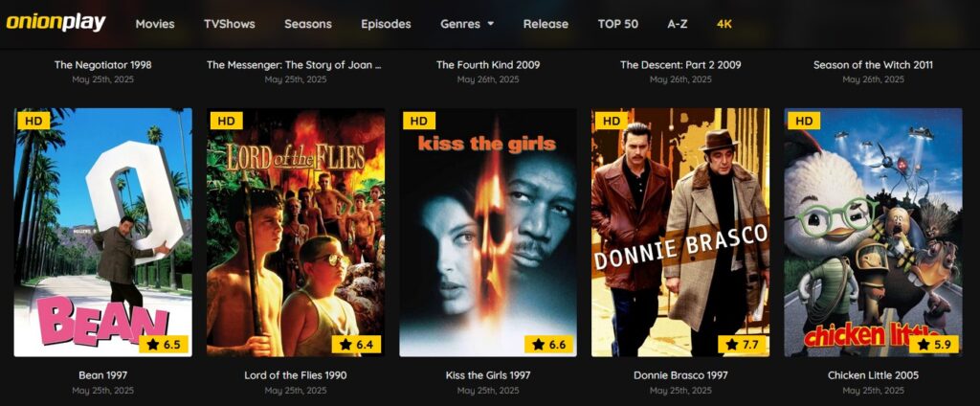The height and width of the screenshot is (406, 980).
Task: Click the HD badge on Kiss the Girls
Action: pos(418,121)
